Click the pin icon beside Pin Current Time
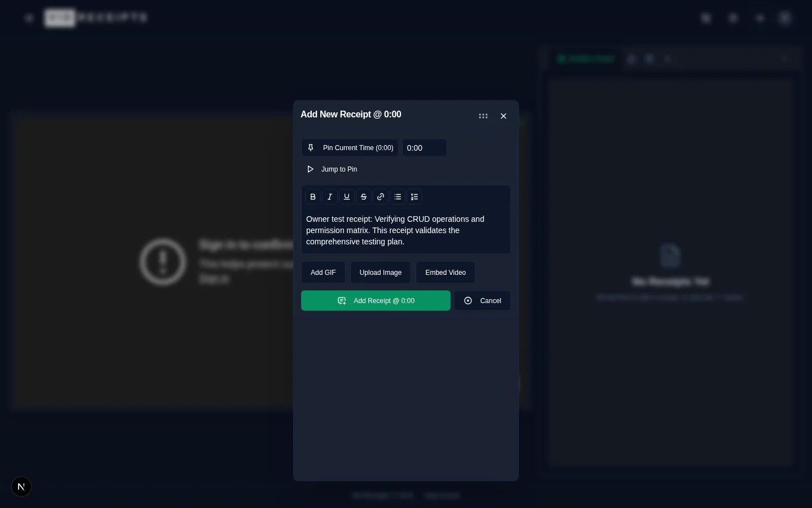Image resolution: width=812 pixels, height=508 pixels. pyautogui.click(x=311, y=147)
